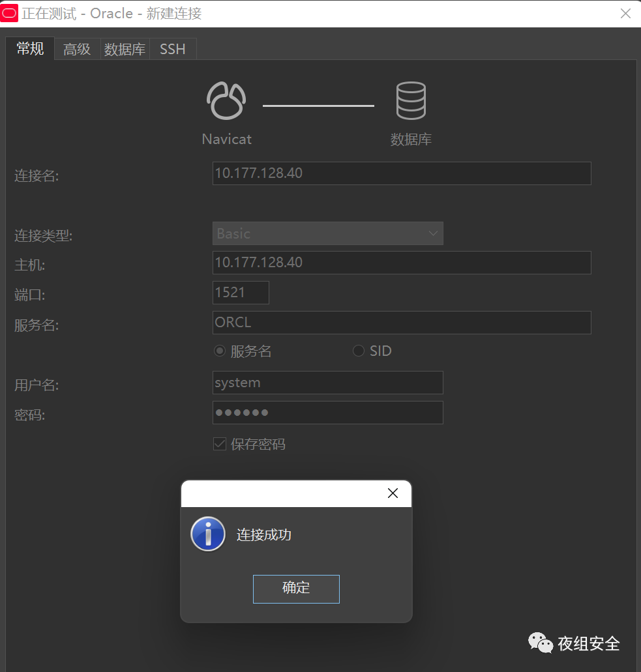The image size is (641, 672).
Task: Click the 用户名 field containing system
Action: coord(327,383)
